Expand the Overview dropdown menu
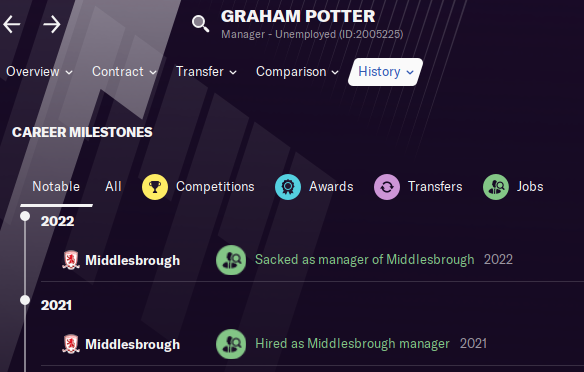Viewport: 584px width, 372px height. click(x=39, y=71)
